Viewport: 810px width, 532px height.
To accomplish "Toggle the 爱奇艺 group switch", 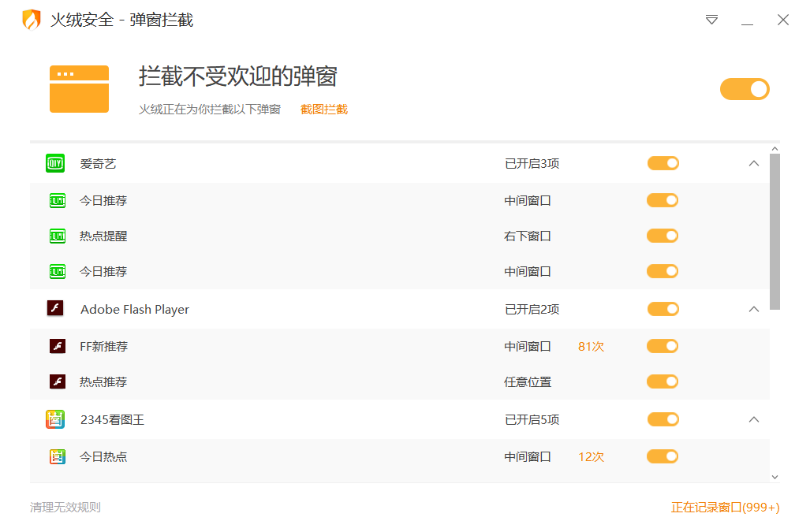I will pos(663,164).
